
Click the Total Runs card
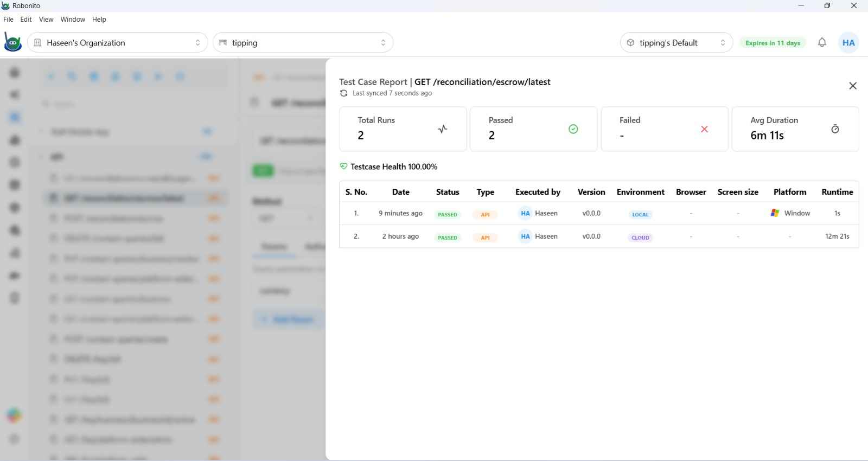[403, 129]
